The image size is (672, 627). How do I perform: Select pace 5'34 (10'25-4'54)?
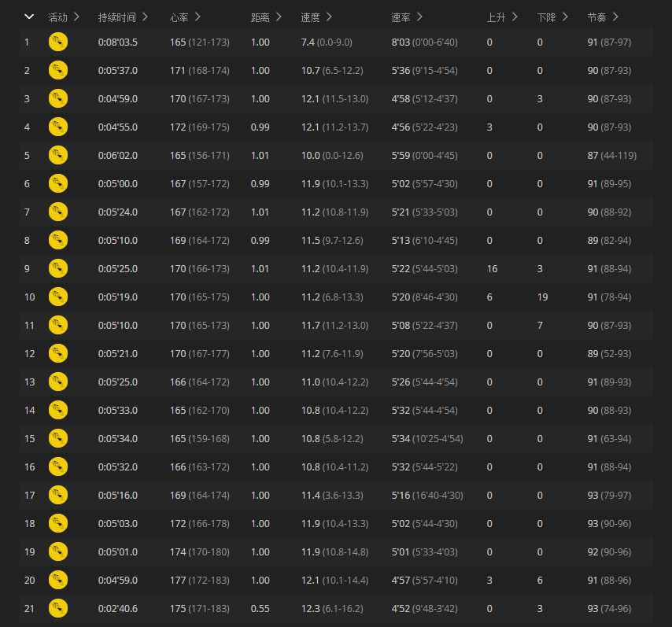426,438
